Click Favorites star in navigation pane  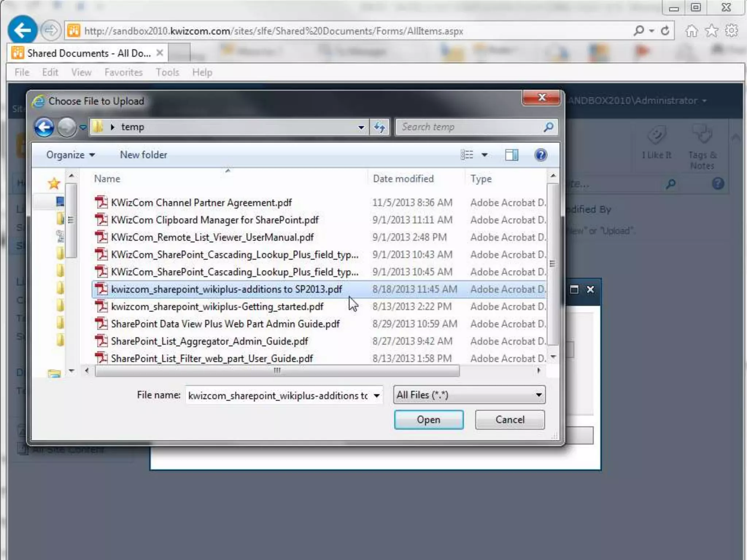tap(54, 183)
